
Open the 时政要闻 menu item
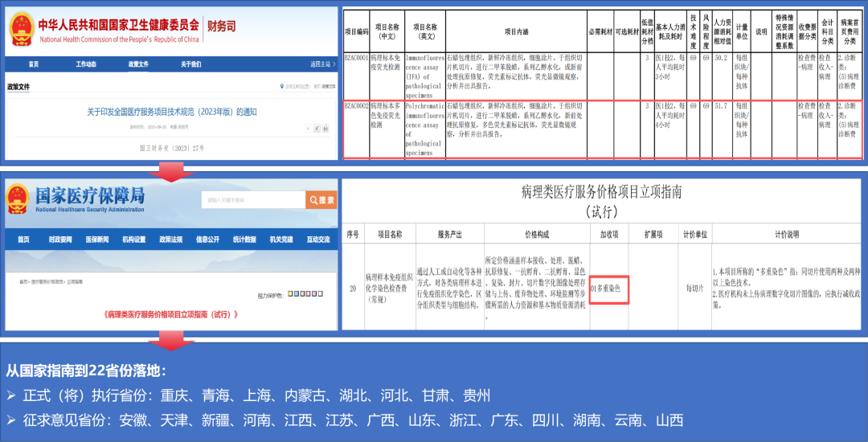59,239
